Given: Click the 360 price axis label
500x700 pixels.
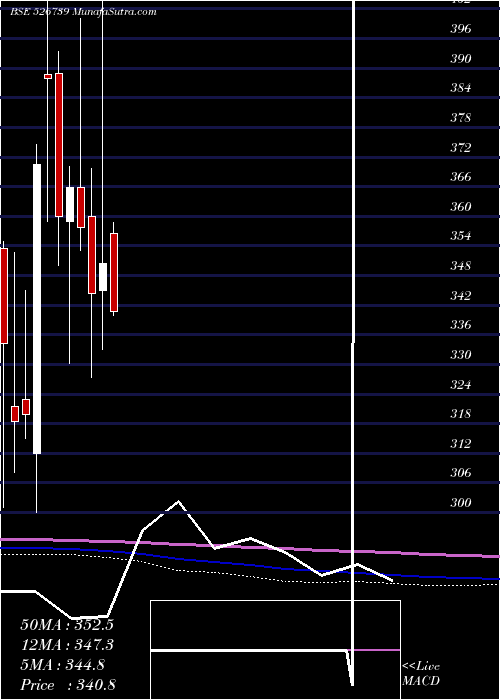Looking at the screenshot, I should click(461, 207).
